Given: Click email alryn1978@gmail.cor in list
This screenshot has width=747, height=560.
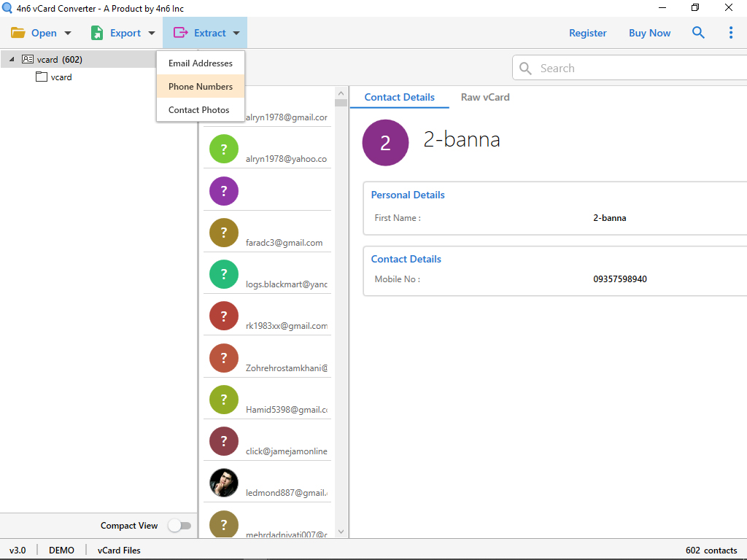Looking at the screenshot, I should [286, 117].
